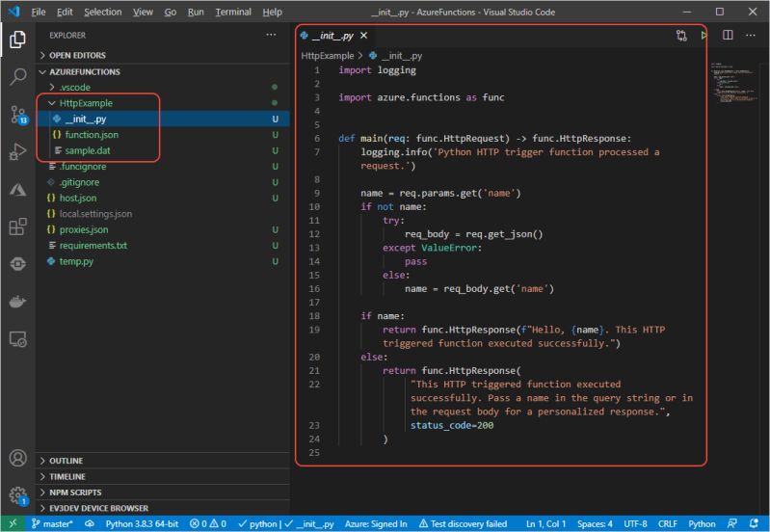Open the Manage gear icon

pyautogui.click(x=18, y=495)
